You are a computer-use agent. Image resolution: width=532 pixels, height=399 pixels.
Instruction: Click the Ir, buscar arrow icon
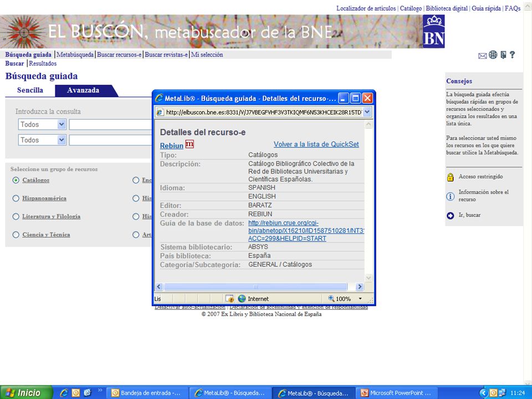point(450,216)
